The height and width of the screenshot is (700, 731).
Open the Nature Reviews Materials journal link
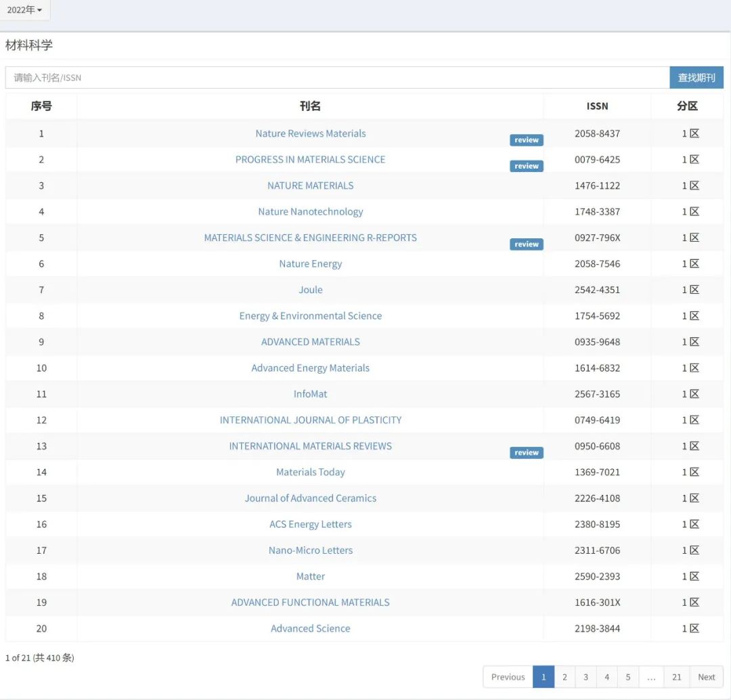click(310, 134)
